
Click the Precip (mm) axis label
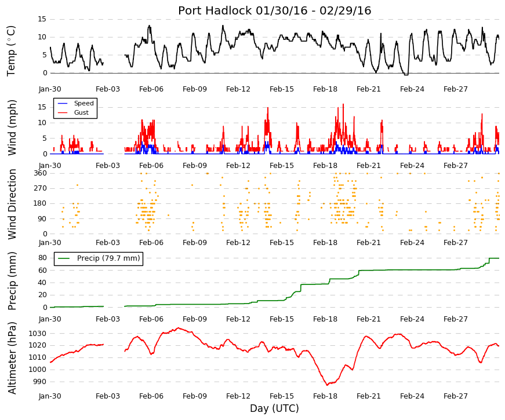point(12,281)
